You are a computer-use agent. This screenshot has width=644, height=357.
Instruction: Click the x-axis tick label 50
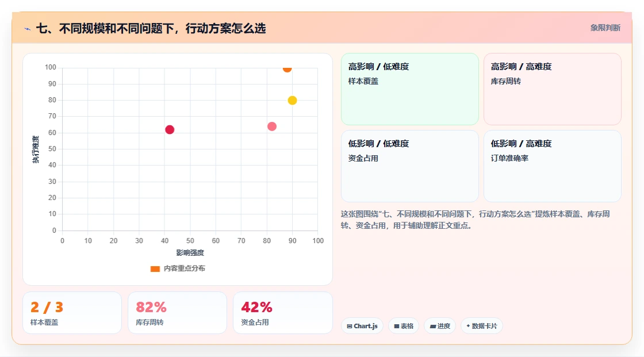[x=190, y=241]
